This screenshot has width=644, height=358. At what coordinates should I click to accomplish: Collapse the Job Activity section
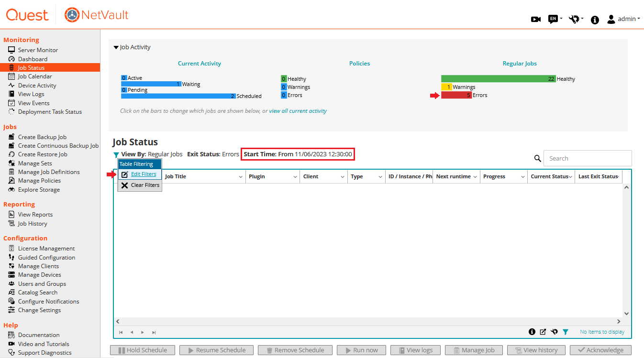[x=116, y=47]
